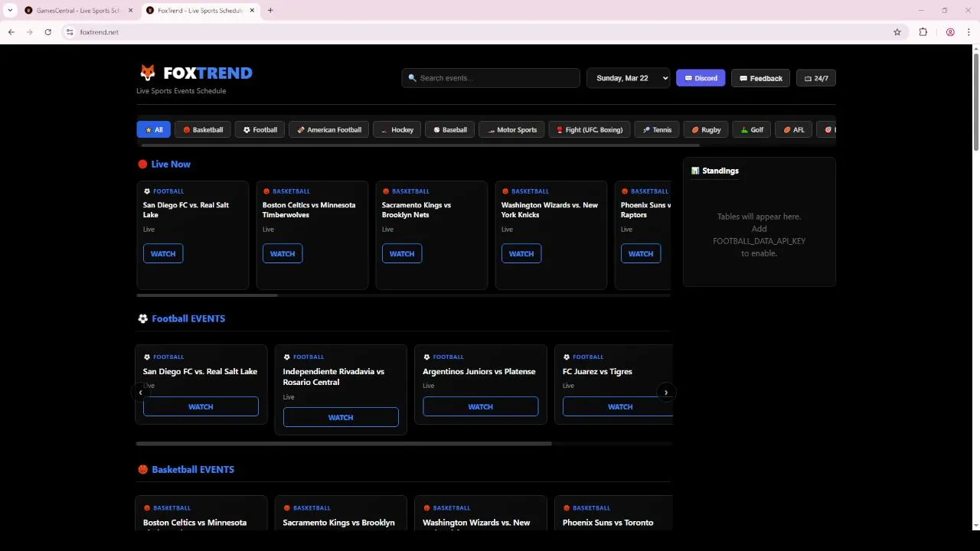Screen dimensions: 980x551
Task: Click the page vertical scrollbar thumb
Action: (975, 101)
